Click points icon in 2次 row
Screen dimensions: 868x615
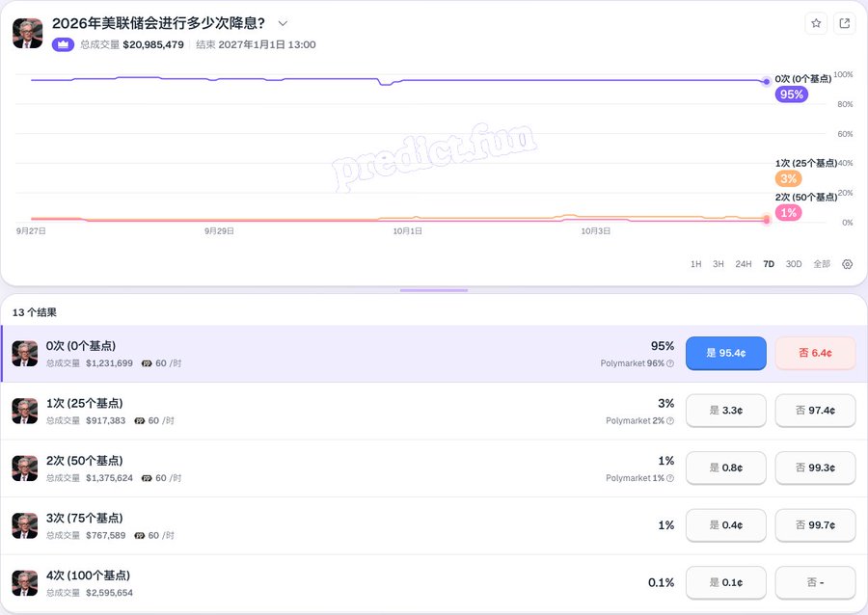click(147, 478)
